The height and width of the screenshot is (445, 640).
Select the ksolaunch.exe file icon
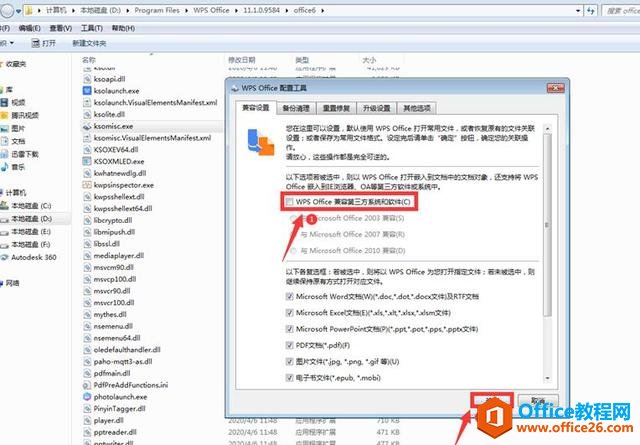(87, 91)
